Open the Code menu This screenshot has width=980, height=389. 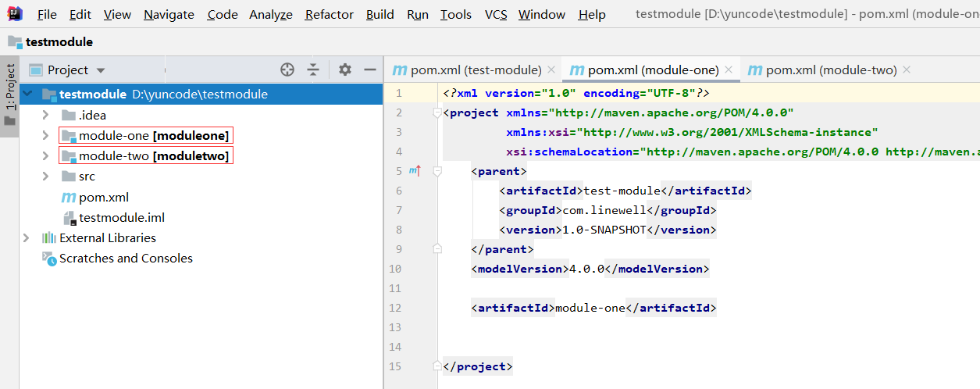(223, 14)
